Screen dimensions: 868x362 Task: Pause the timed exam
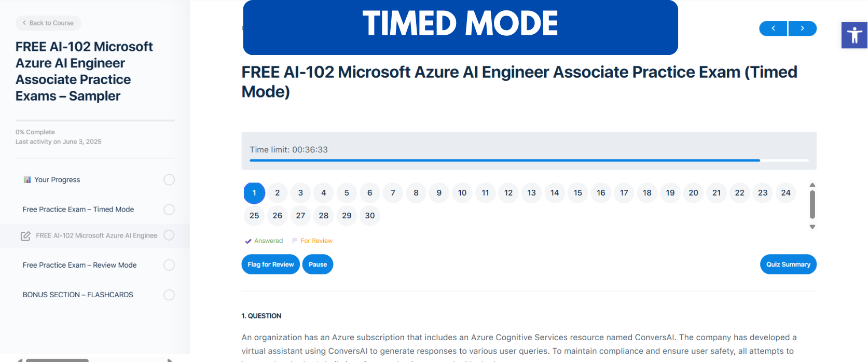click(318, 264)
